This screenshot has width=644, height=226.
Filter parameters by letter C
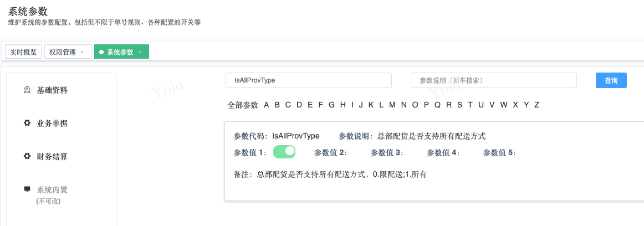pos(288,105)
